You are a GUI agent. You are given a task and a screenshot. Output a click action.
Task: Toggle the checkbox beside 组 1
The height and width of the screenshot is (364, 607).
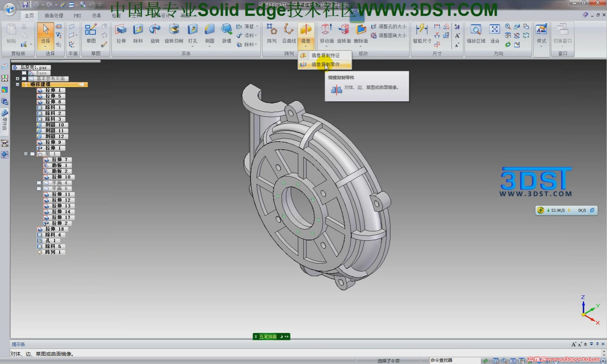[32, 153]
